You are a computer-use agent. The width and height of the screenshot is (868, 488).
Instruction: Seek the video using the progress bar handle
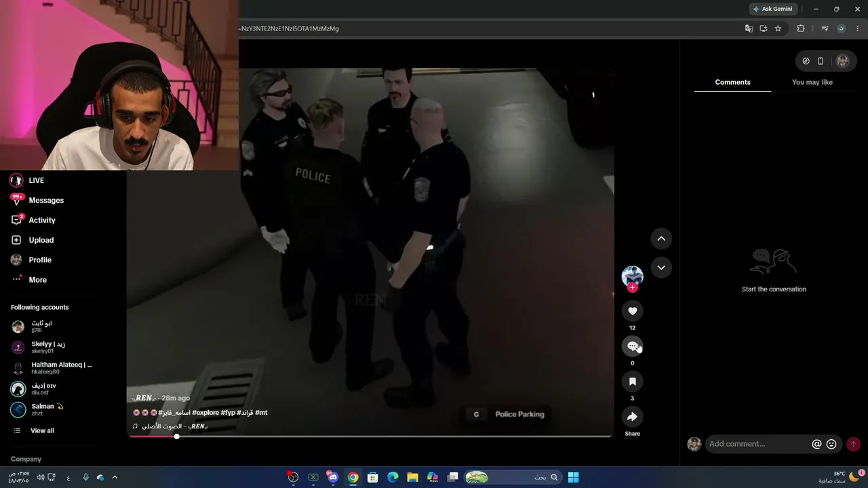coord(176,436)
